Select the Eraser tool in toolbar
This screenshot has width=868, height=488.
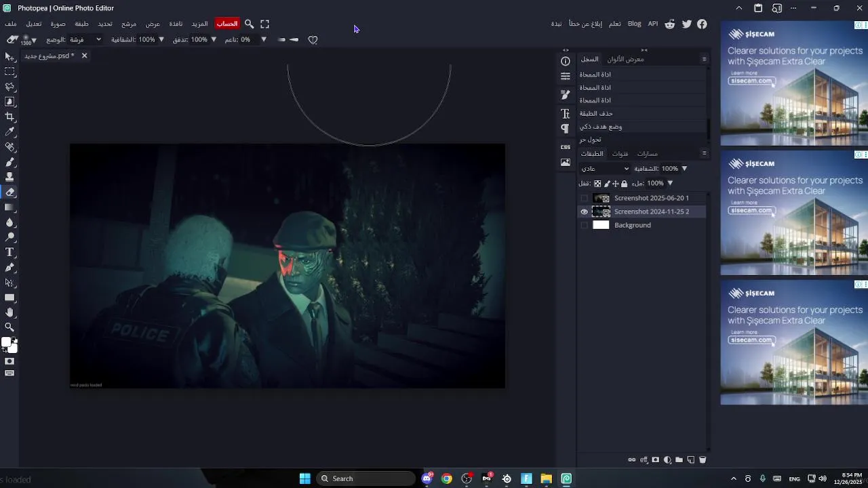coord(9,192)
